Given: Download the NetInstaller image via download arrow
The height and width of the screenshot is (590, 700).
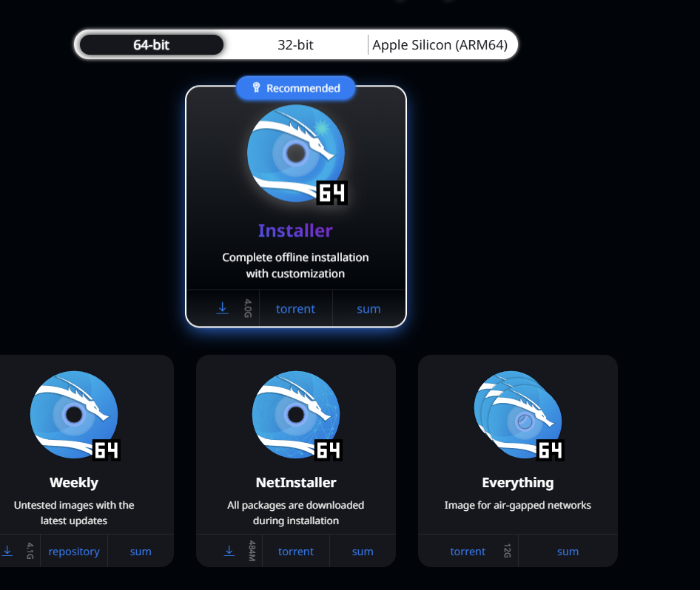Looking at the screenshot, I should pos(229,551).
